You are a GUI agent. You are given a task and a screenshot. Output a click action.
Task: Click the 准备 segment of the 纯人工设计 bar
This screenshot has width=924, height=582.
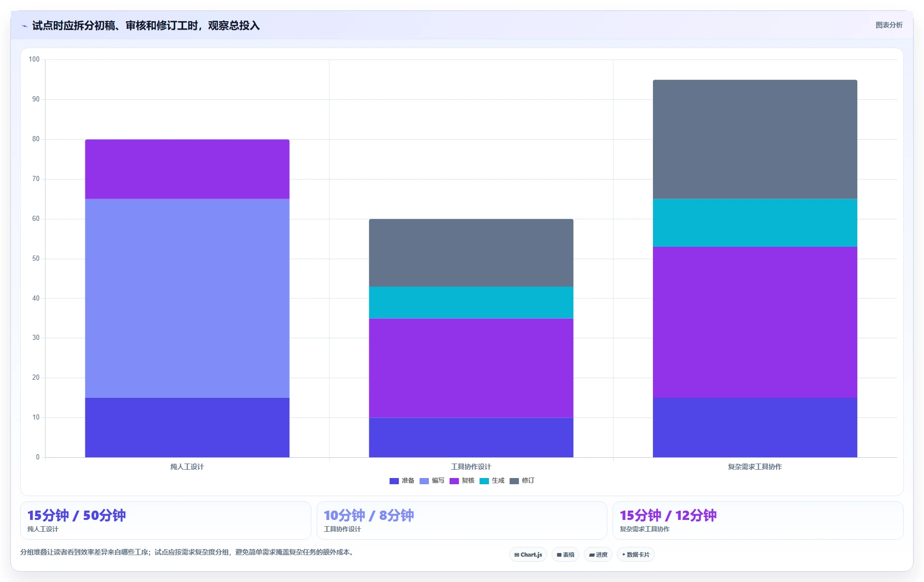coord(187,427)
